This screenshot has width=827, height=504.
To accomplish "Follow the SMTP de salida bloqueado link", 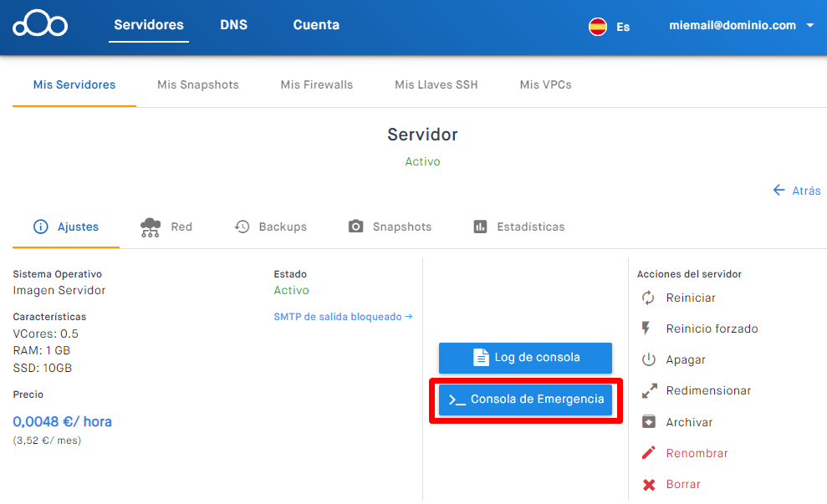I will coord(343,317).
